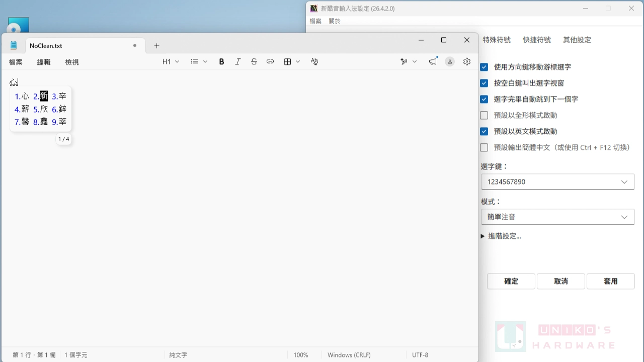This screenshot has height=362, width=644.
Task: Add a new Notepad tab
Action: coord(156,45)
